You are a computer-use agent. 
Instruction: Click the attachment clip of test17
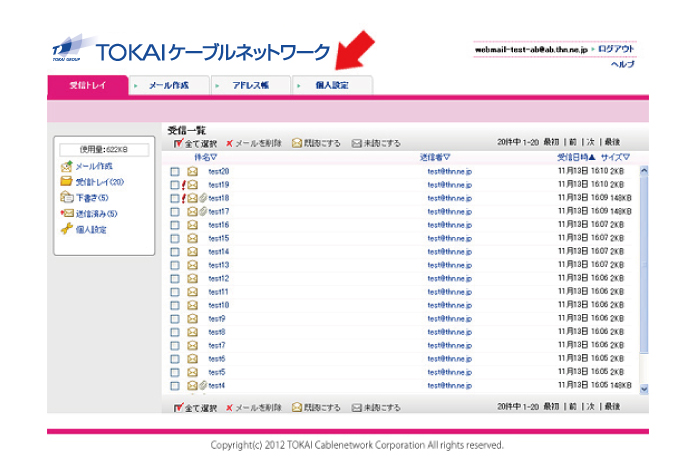point(203,211)
